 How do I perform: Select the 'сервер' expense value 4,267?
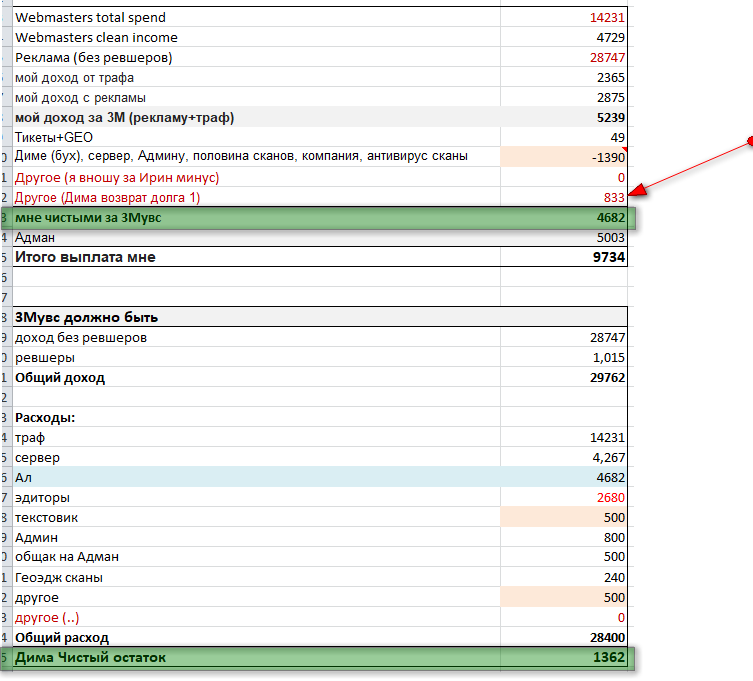pos(607,458)
